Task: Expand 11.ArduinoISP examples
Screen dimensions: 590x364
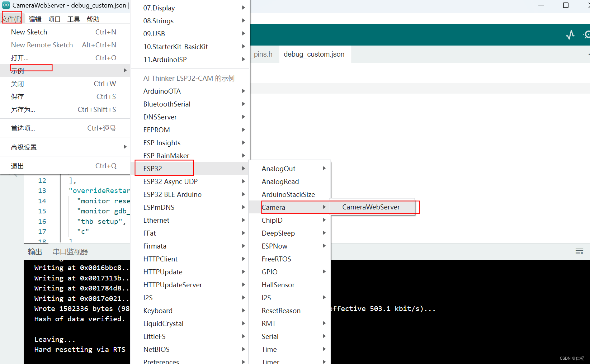Action: (x=190, y=60)
